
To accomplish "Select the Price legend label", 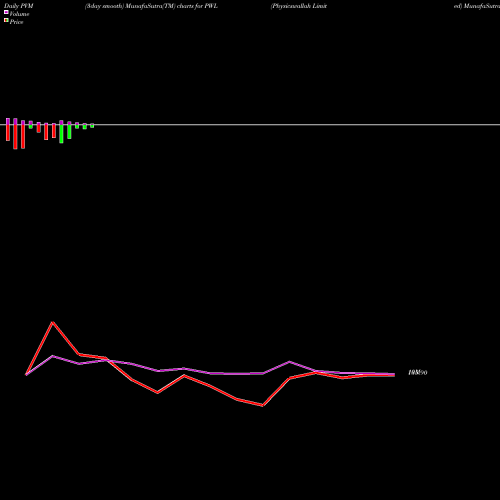I will click(16, 22).
